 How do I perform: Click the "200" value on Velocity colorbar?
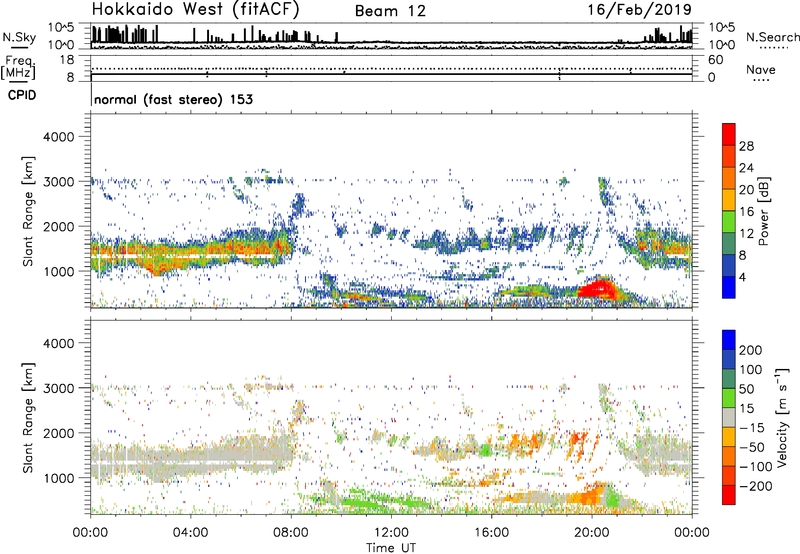pos(751,350)
